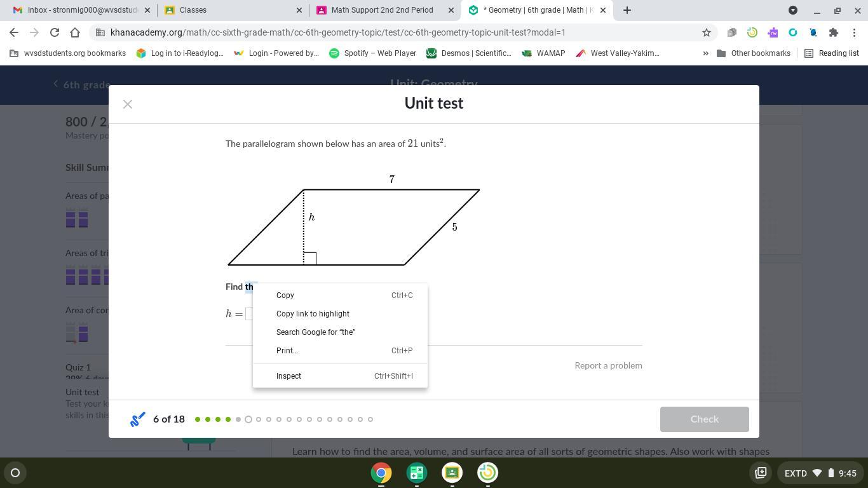Open the green timer app on the shelf
This screenshot has height=488, width=868.
coord(488,473)
